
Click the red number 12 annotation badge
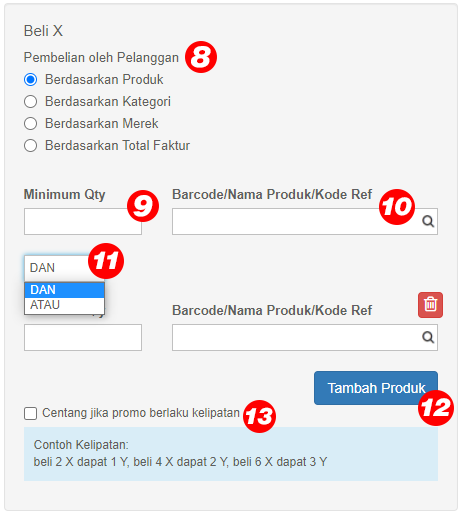[436, 408]
